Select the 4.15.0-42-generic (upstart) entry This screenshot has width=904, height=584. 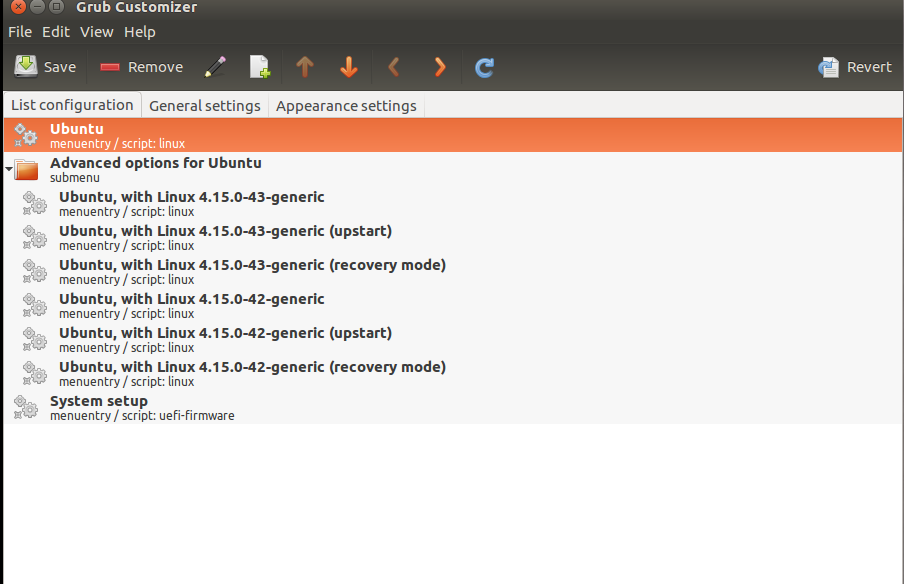click(453, 340)
